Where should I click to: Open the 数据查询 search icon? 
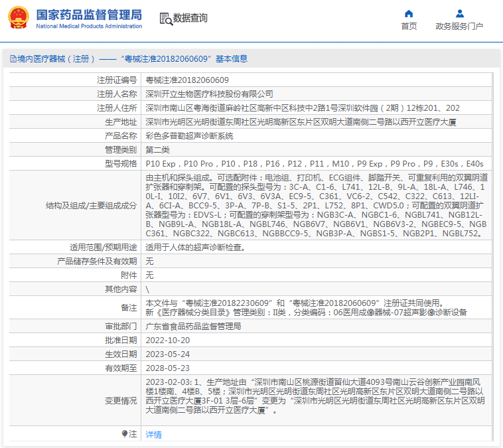(x=166, y=19)
